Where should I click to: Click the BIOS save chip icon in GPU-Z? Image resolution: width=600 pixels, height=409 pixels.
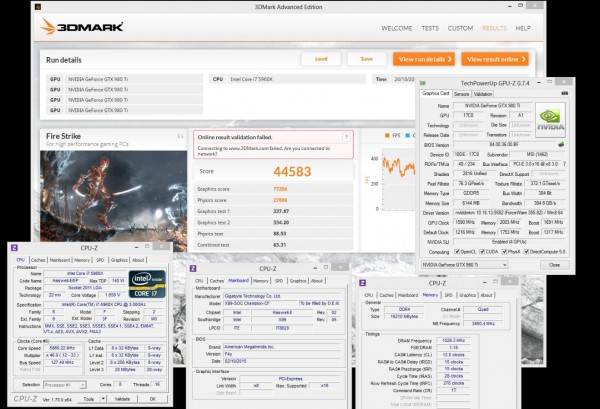[561, 145]
